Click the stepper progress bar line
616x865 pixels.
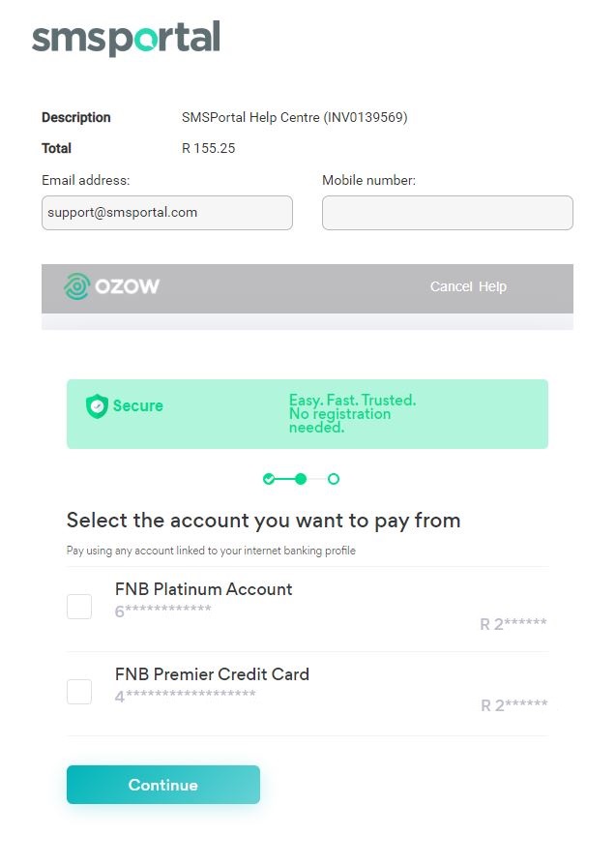[283, 478]
